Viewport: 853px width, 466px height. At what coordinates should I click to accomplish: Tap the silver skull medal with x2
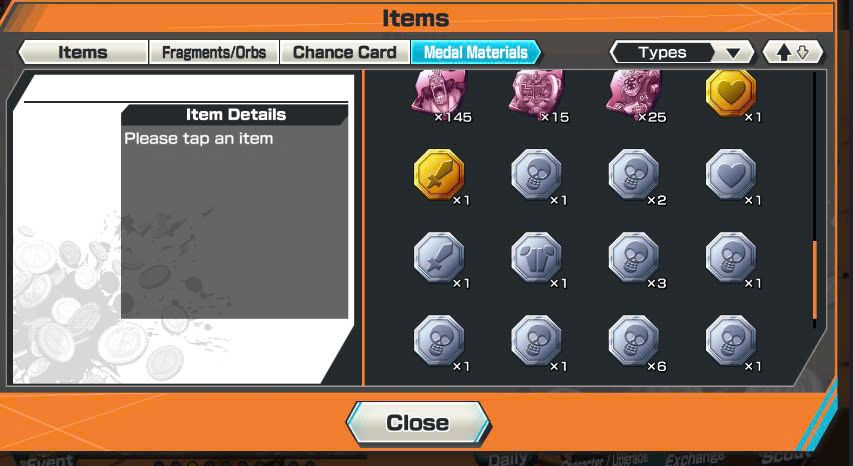coord(633,175)
